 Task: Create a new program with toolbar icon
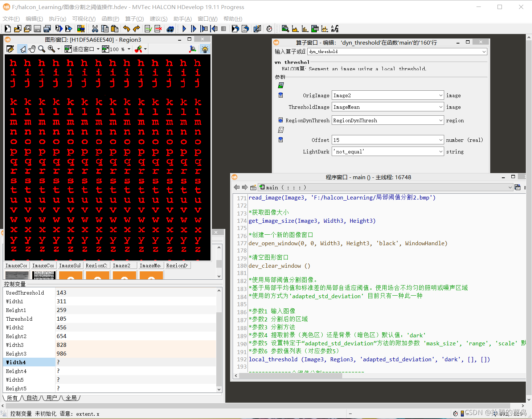tap(8, 29)
